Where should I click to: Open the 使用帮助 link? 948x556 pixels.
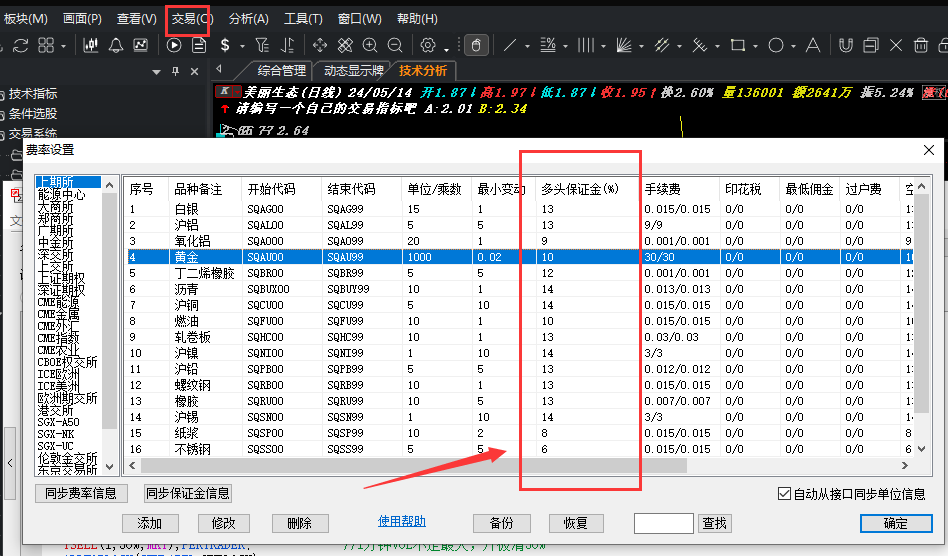tap(401, 522)
